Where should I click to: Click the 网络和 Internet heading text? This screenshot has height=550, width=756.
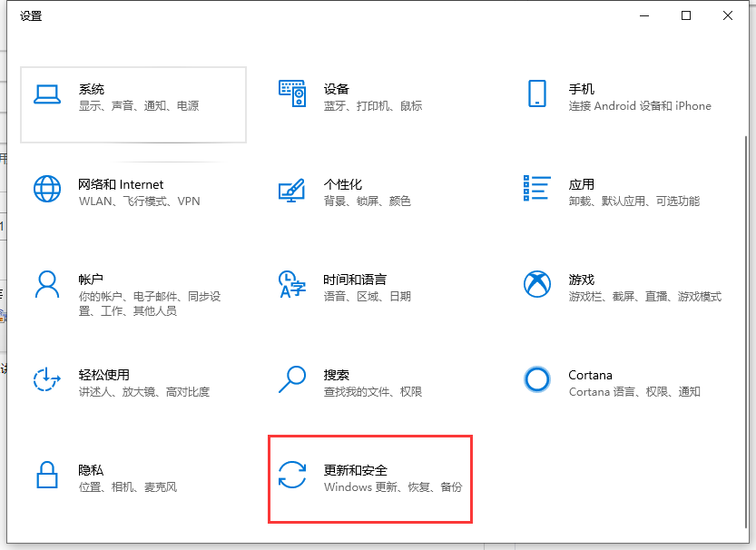click(121, 184)
